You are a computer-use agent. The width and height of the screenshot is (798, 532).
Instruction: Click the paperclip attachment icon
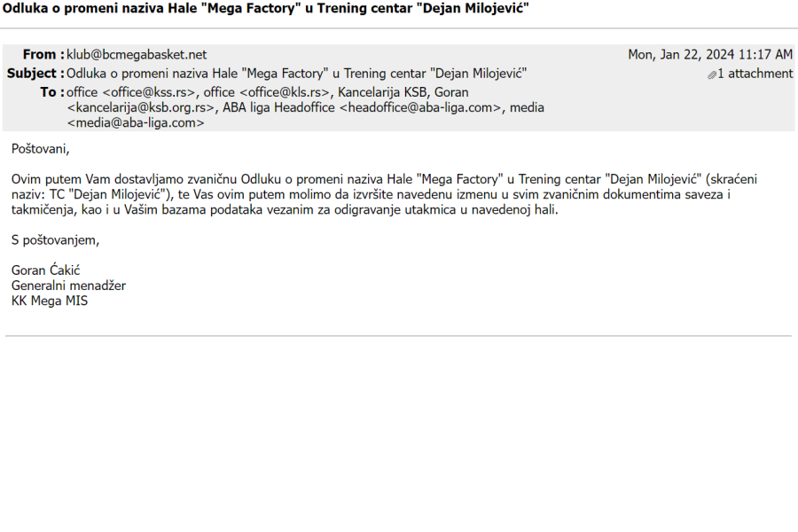coord(711,74)
